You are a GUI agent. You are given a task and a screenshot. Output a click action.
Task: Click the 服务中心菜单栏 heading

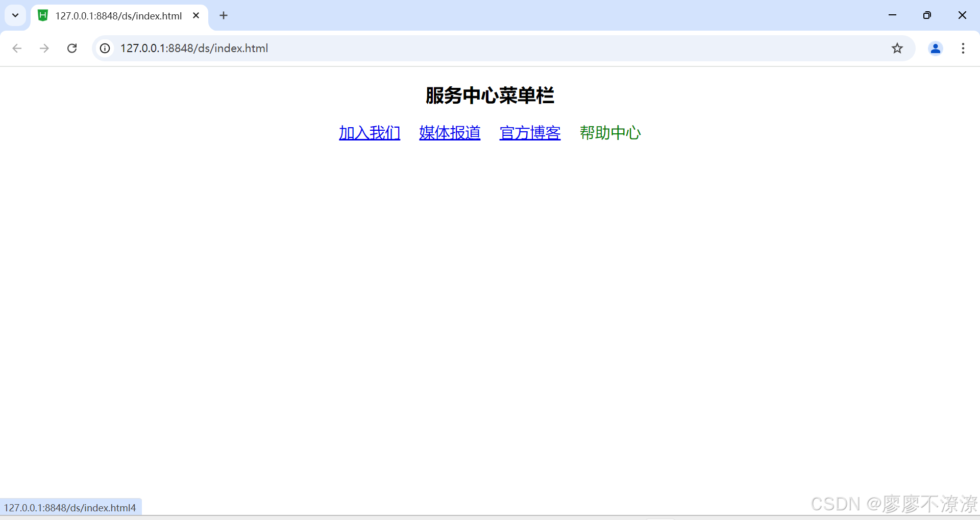tap(490, 96)
